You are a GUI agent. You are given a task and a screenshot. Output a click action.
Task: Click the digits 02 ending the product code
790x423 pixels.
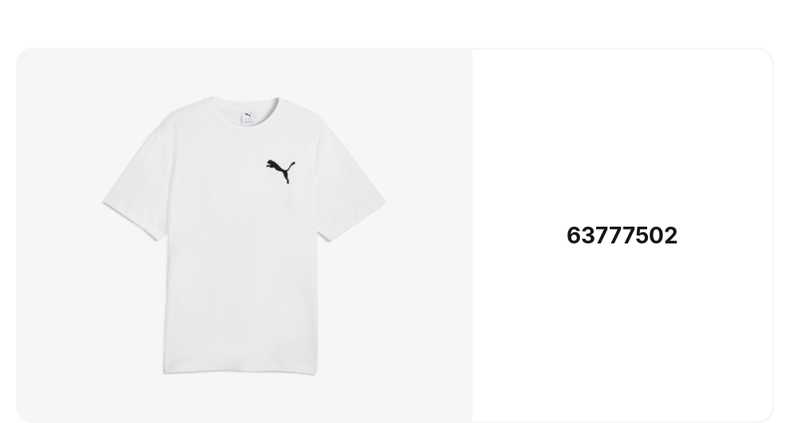[663, 236]
